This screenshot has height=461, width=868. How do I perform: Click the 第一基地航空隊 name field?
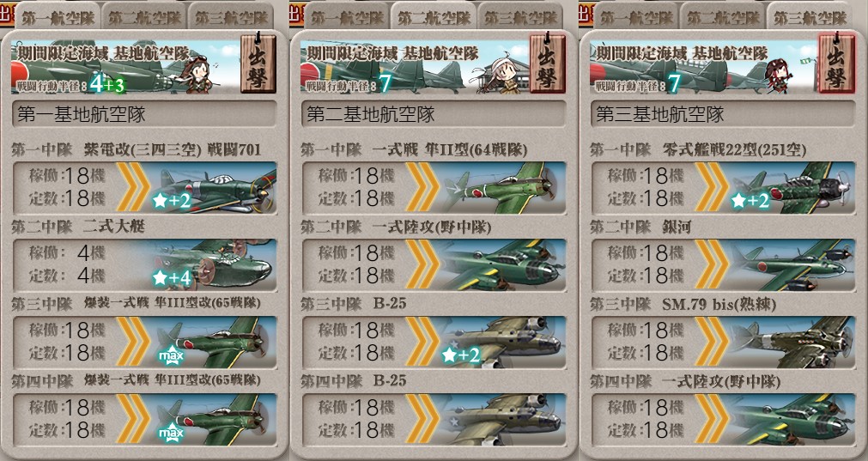pyautogui.click(x=144, y=114)
